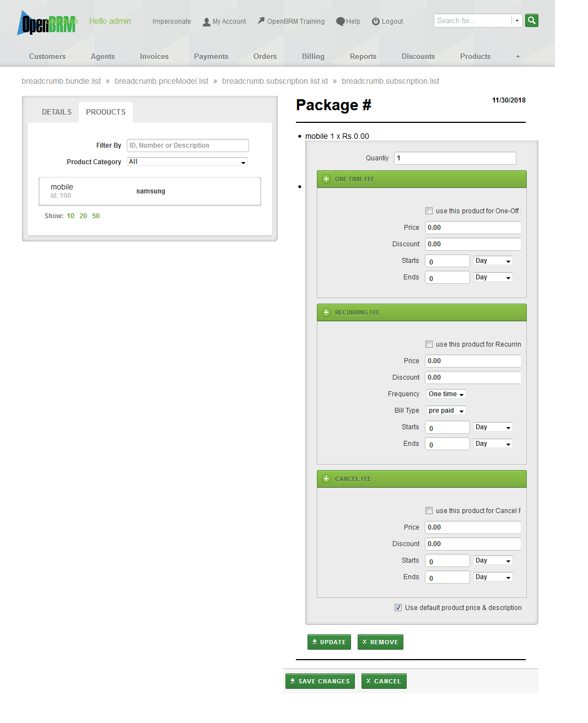Open Help speech bubble icon

[341, 21]
